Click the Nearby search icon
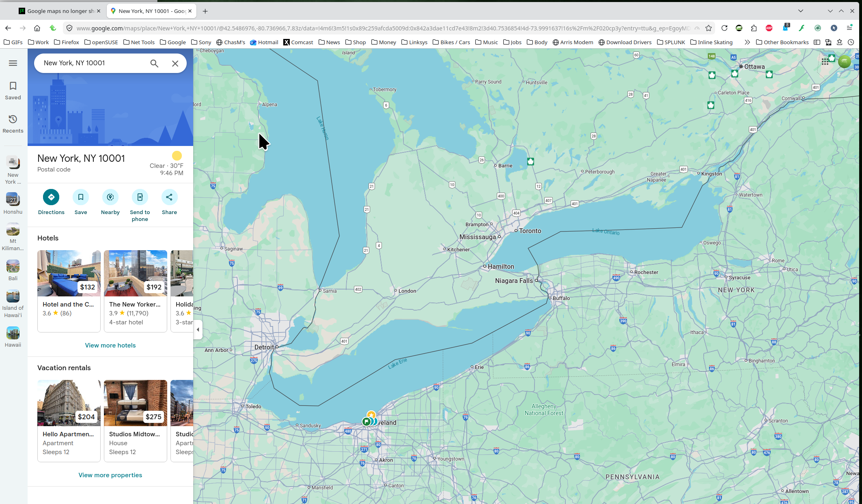Image resolution: width=862 pixels, height=504 pixels. point(110,197)
